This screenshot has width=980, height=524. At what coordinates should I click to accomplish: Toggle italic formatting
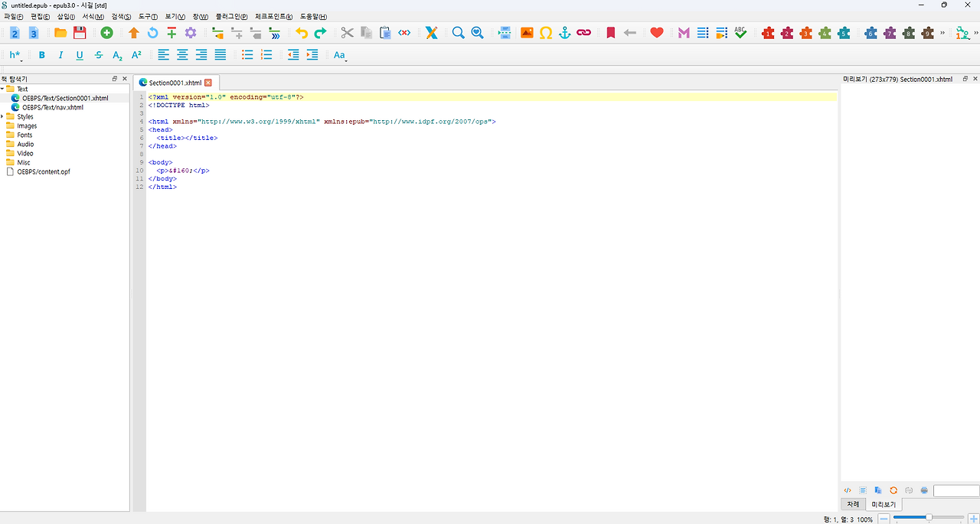pyautogui.click(x=60, y=55)
